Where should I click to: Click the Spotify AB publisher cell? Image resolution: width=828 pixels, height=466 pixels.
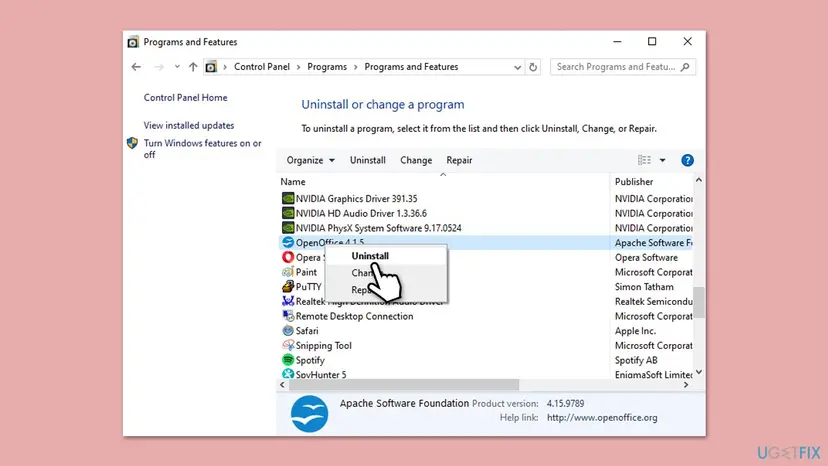636,360
